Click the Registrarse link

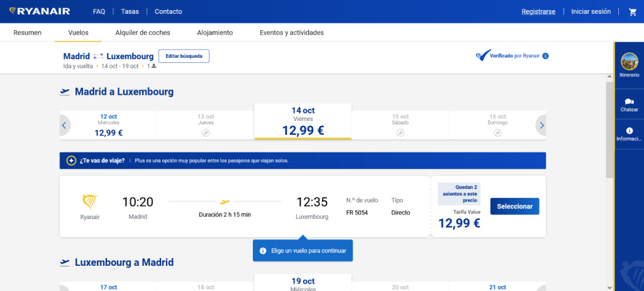(x=538, y=11)
